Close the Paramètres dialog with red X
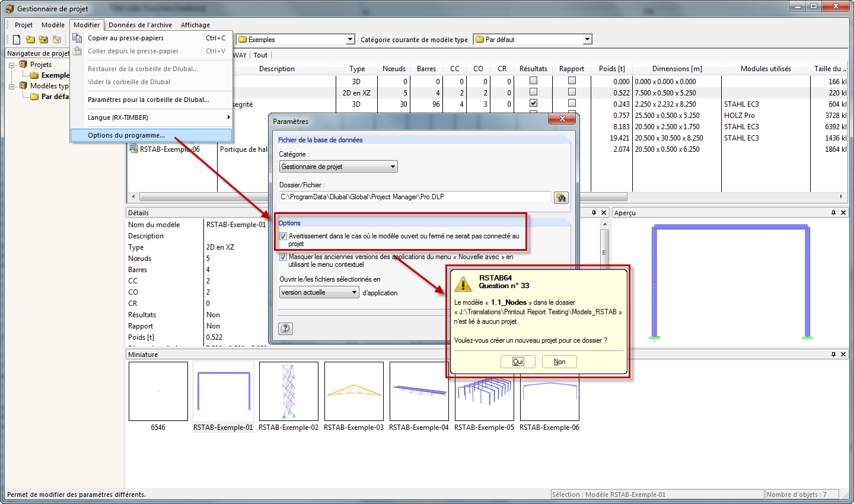This screenshot has width=854, height=504. [x=561, y=119]
